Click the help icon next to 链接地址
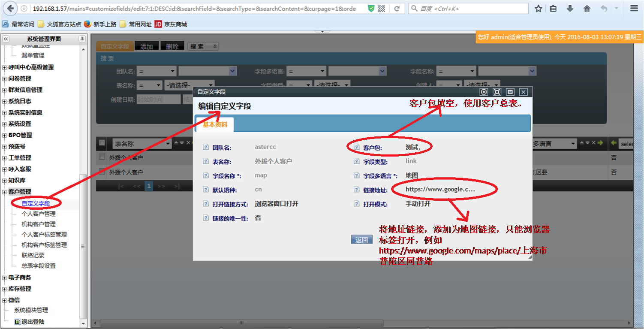644x329 pixels. 356,190
